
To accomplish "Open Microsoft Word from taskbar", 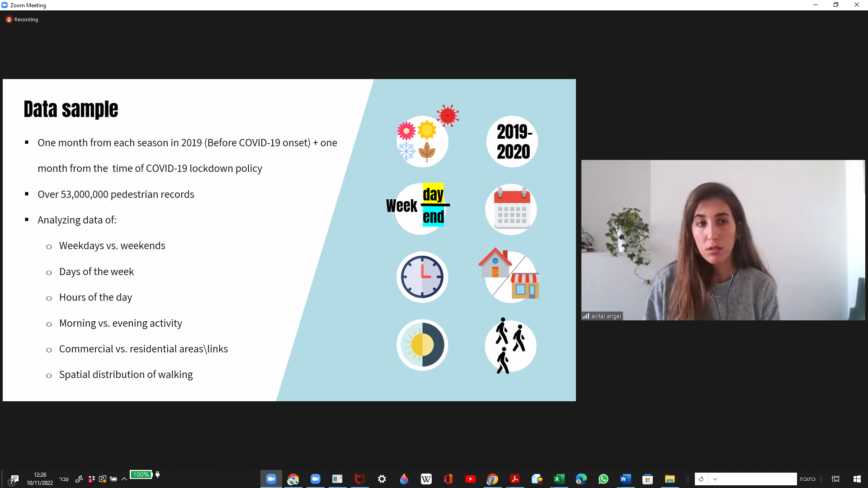I will coord(625,479).
